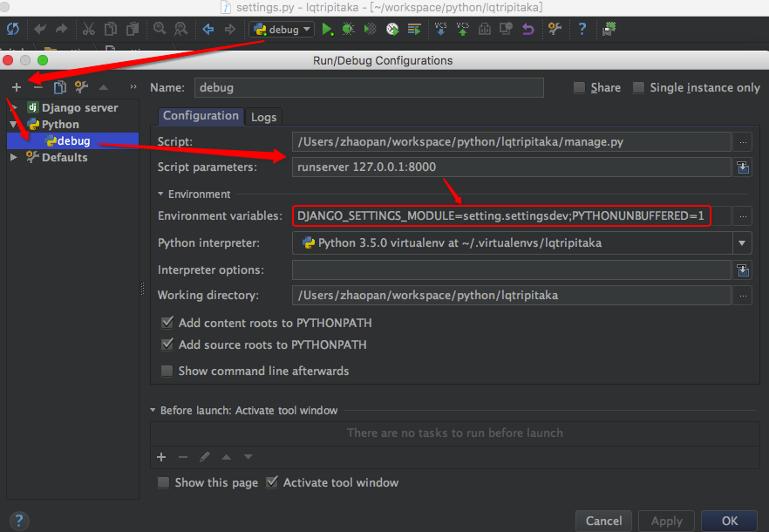Open Python interpreter dropdown arrow
The height and width of the screenshot is (532, 769).
[741, 243]
